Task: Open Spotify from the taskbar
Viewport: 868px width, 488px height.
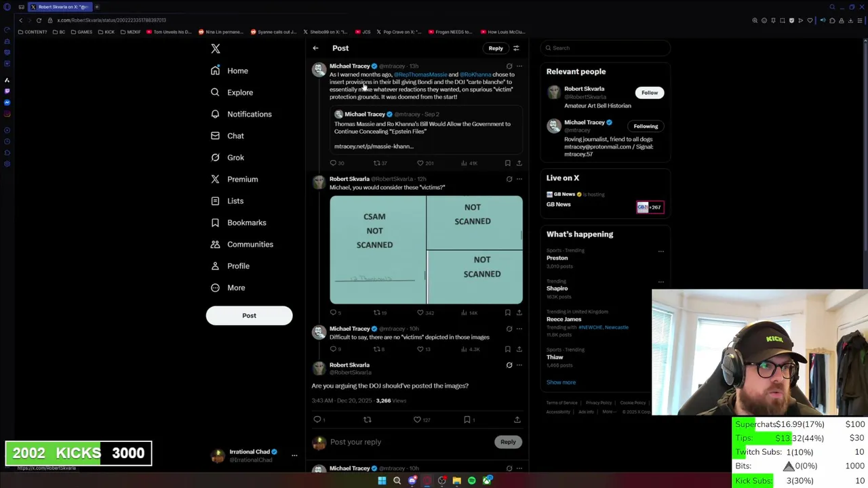Action: [472, 481]
